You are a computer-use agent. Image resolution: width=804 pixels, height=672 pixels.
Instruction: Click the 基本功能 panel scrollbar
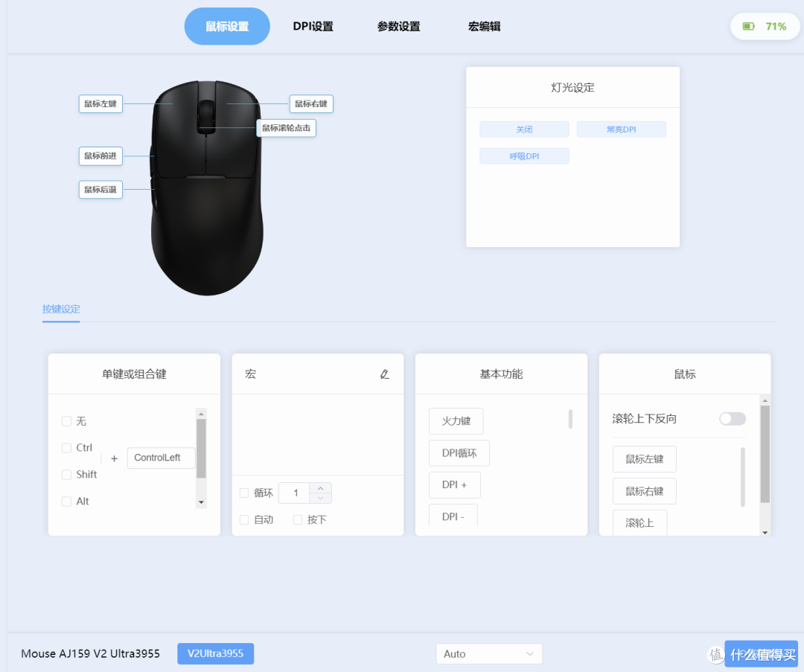point(570,419)
